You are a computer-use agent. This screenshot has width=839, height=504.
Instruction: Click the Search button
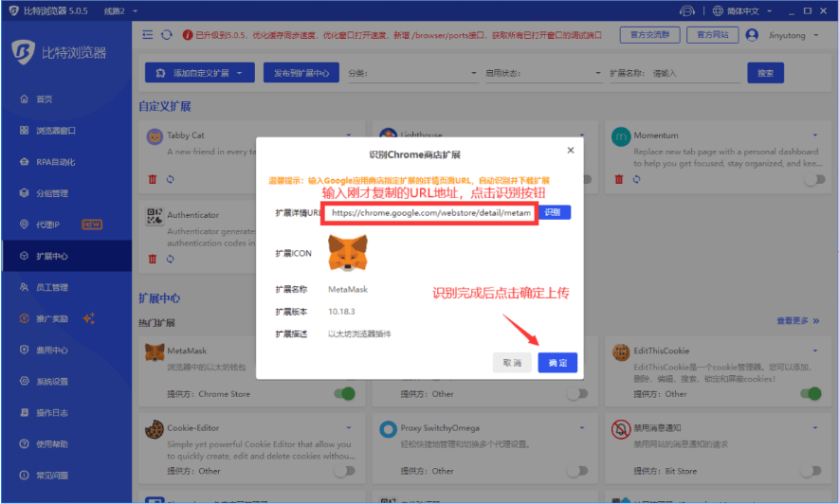click(x=766, y=73)
